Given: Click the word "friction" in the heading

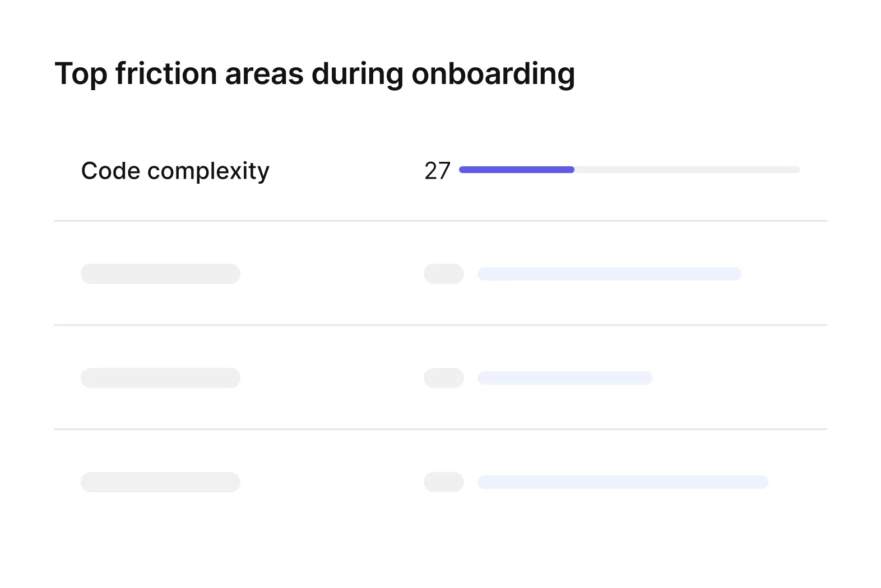Looking at the screenshot, I should click(166, 74).
